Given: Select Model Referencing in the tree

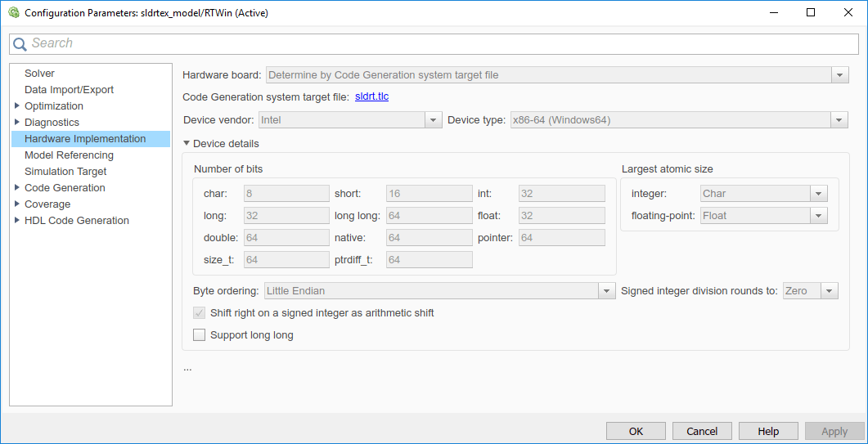Looking at the screenshot, I should pos(69,155).
